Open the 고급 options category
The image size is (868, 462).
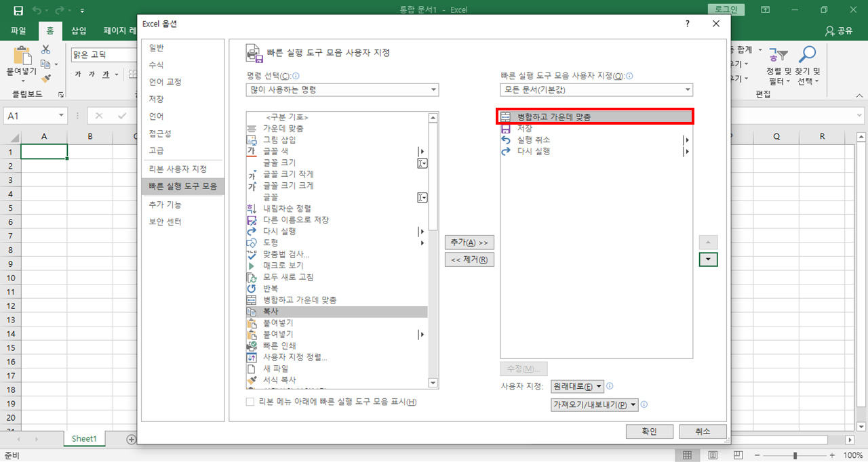182,150
